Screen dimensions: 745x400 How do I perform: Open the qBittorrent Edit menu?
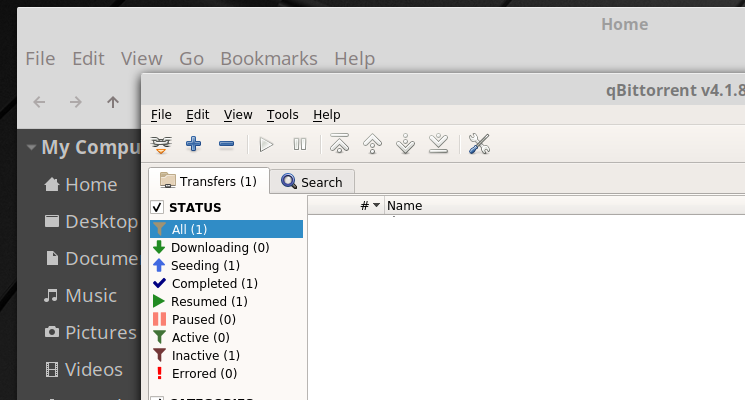(x=198, y=115)
